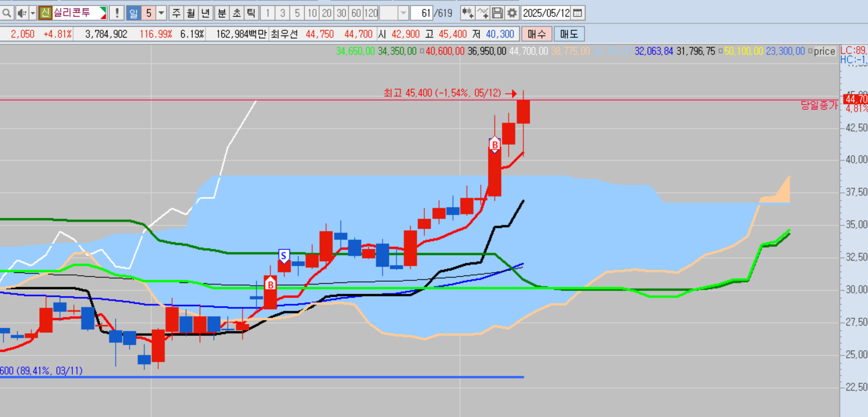Click the volume value 3,784,902

point(106,34)
